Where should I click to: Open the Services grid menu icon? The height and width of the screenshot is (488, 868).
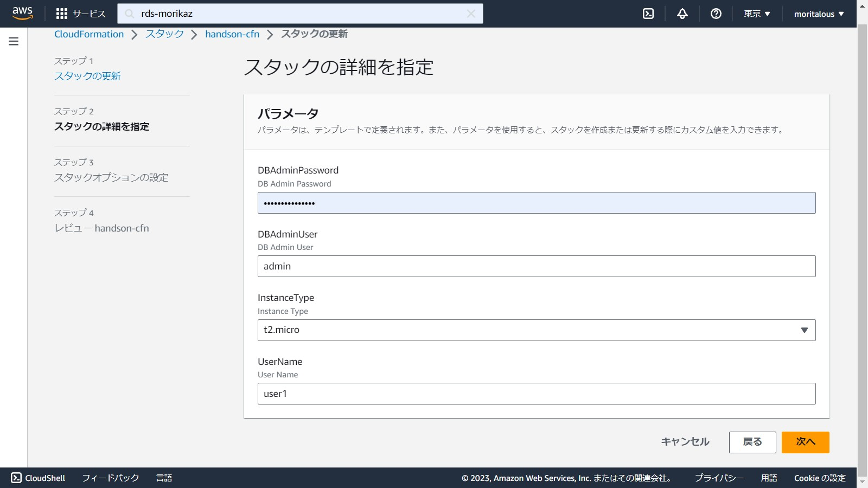coord(62,14)
